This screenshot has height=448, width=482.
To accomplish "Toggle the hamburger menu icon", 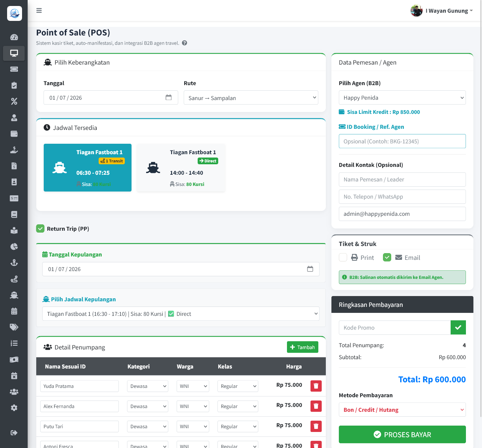I will click(x=39, y=10).
